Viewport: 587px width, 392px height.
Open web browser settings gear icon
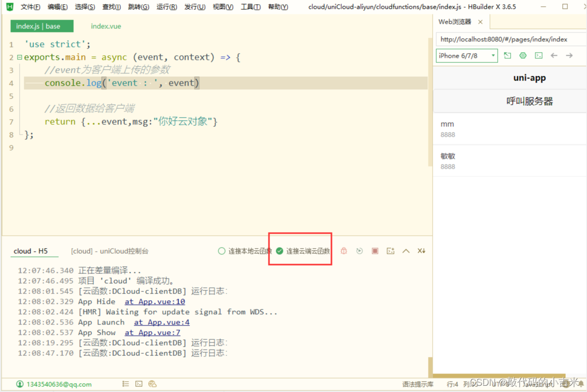tap(523, 56)
